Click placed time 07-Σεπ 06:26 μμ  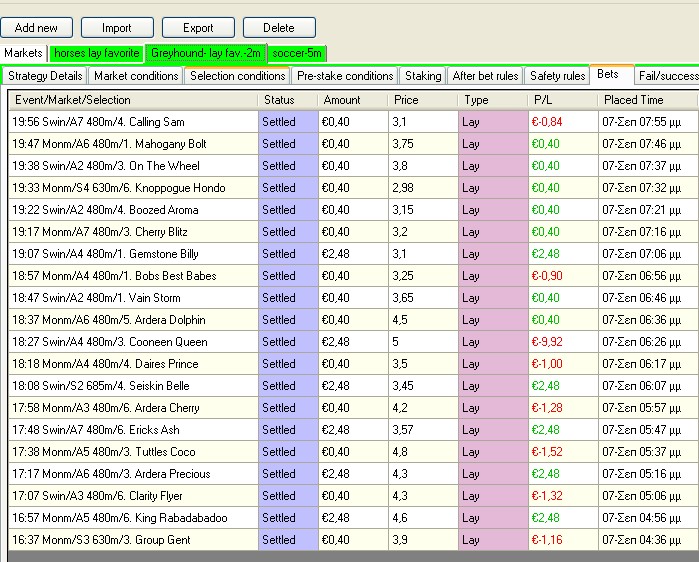(641, 342)
